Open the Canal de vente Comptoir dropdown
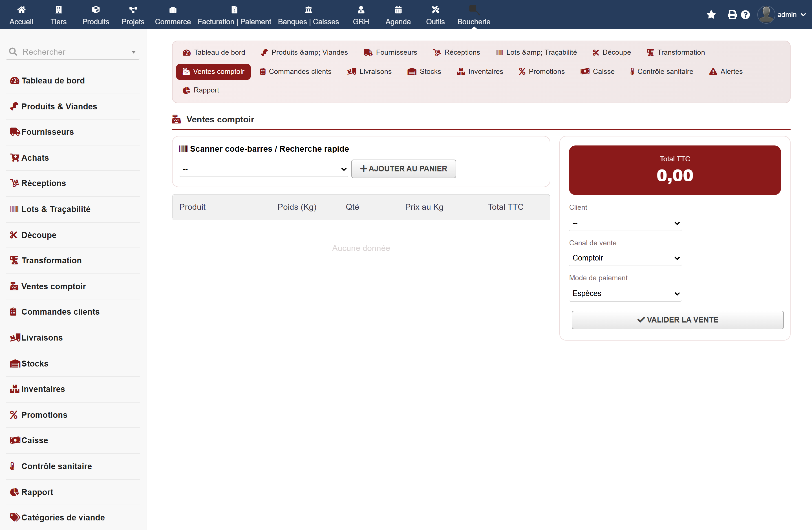The height and width of the screenshot is (530, 812). pyautogui.click(x=625, y=258)
